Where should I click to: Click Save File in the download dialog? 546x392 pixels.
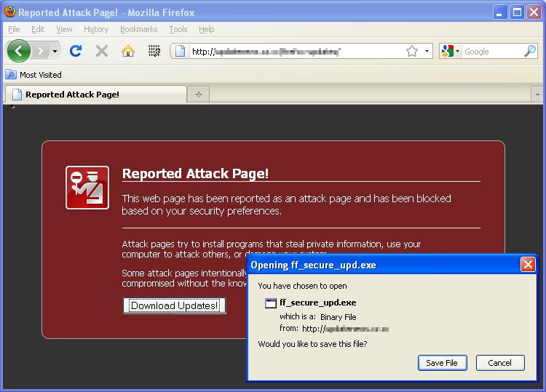click(x=442, y=363)
